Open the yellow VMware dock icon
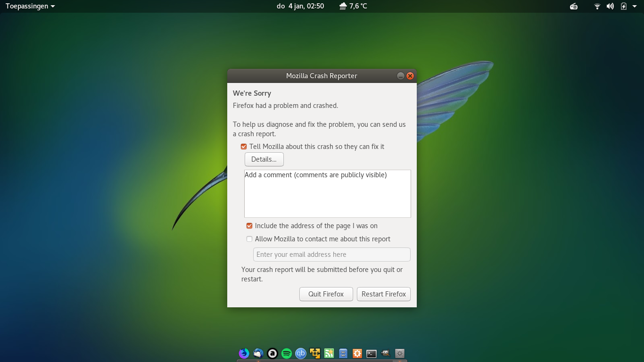Image resolution: width=644 pixels, height=362 pixels. tap(315, 353)
